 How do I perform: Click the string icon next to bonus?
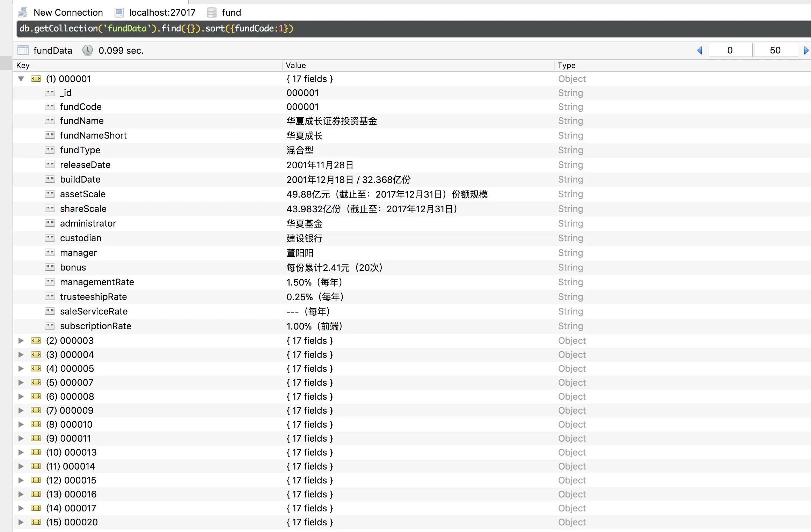coord(50,267)
